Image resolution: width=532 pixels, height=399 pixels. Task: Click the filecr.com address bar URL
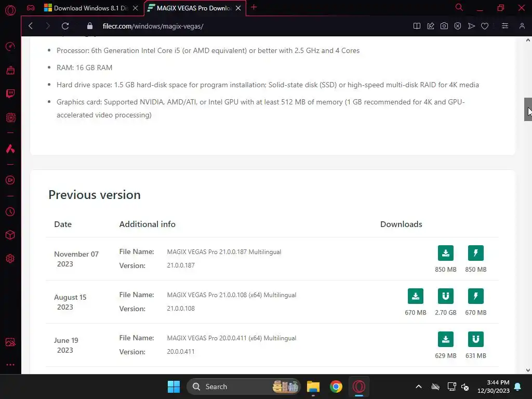point(153,26)
